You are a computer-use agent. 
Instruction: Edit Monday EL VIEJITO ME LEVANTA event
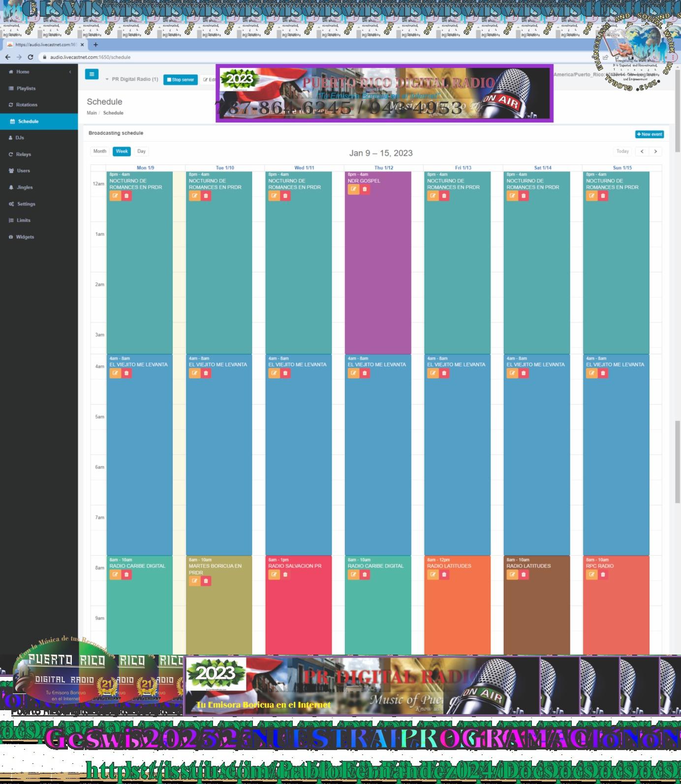click(115, 373)
